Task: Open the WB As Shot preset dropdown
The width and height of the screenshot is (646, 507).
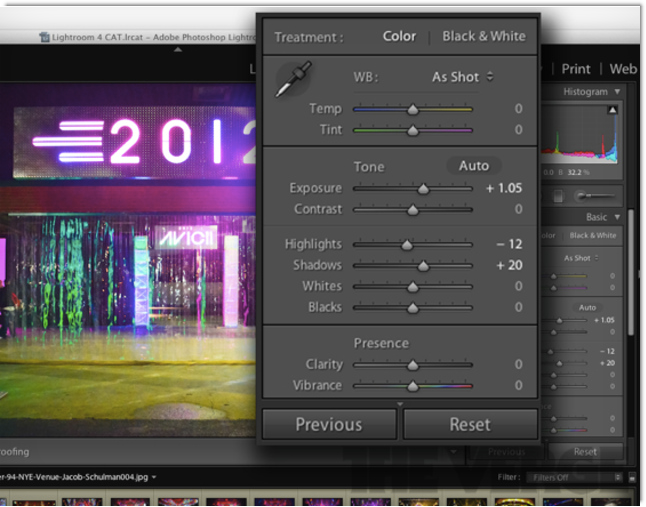Action: point(462,77)
